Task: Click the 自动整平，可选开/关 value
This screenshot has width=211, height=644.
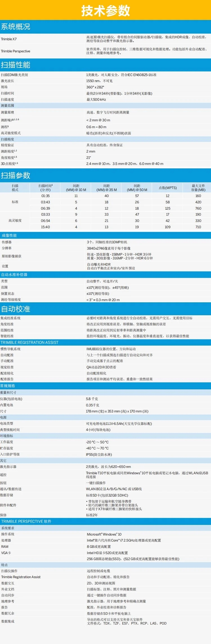Action: [x=102, y=281]
